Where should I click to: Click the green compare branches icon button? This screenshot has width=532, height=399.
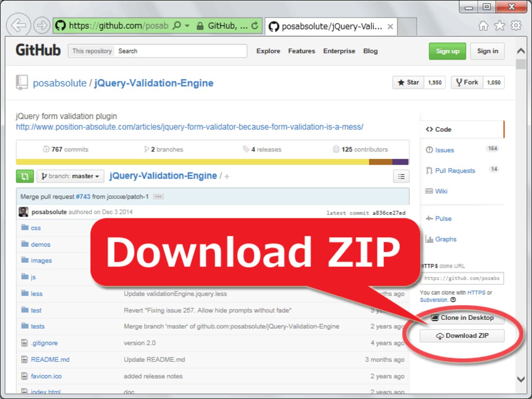(25, 176)
